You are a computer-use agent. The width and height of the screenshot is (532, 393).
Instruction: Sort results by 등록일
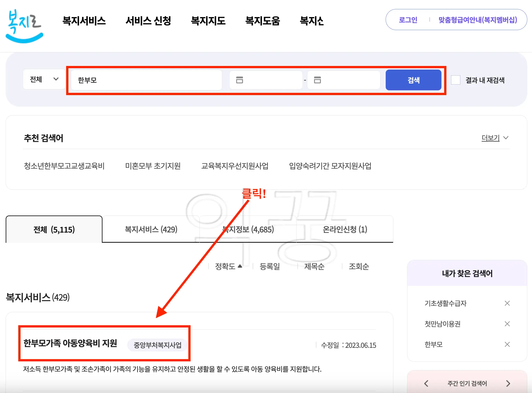[270, 266]
